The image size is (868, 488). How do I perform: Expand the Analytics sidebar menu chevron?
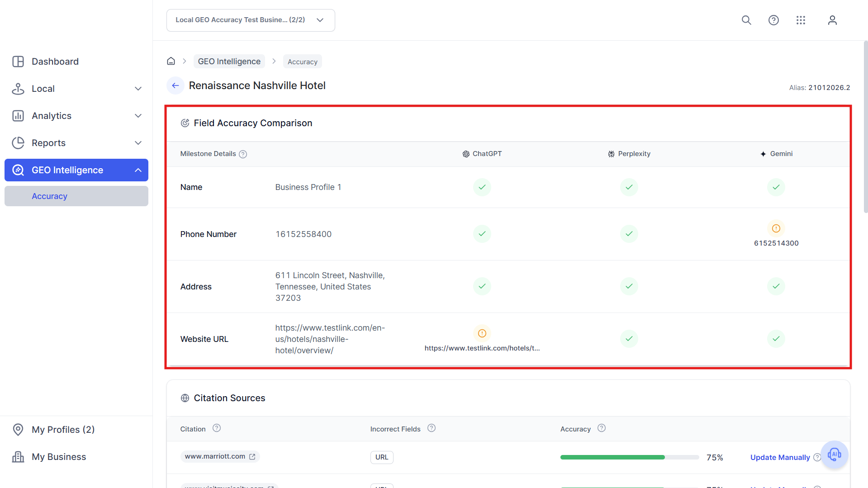click(x=138, y=116)
